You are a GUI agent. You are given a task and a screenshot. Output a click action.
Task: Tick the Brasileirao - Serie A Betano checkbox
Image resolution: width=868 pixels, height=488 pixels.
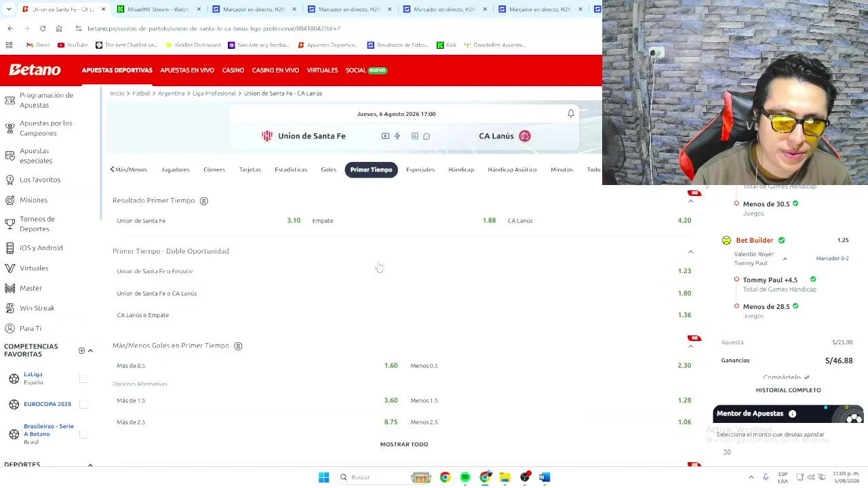[x=83, y=434]
